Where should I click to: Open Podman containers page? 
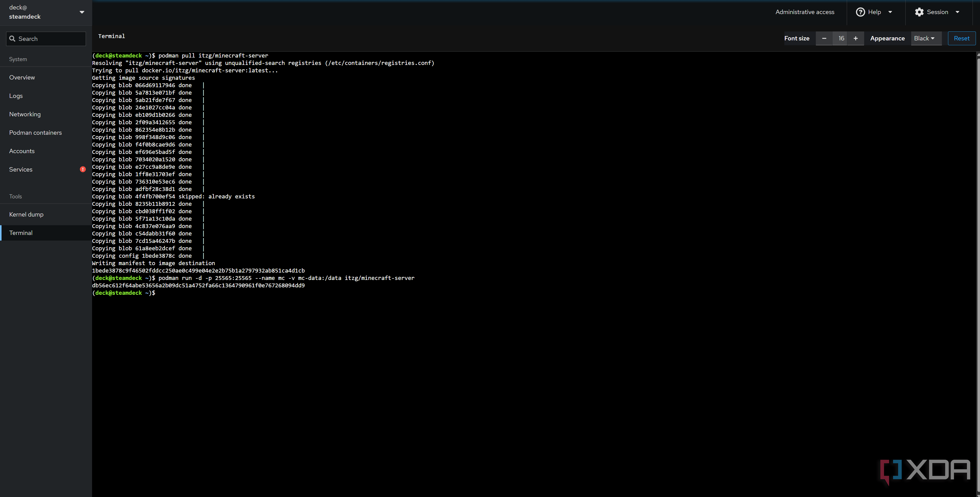point(46,133)
